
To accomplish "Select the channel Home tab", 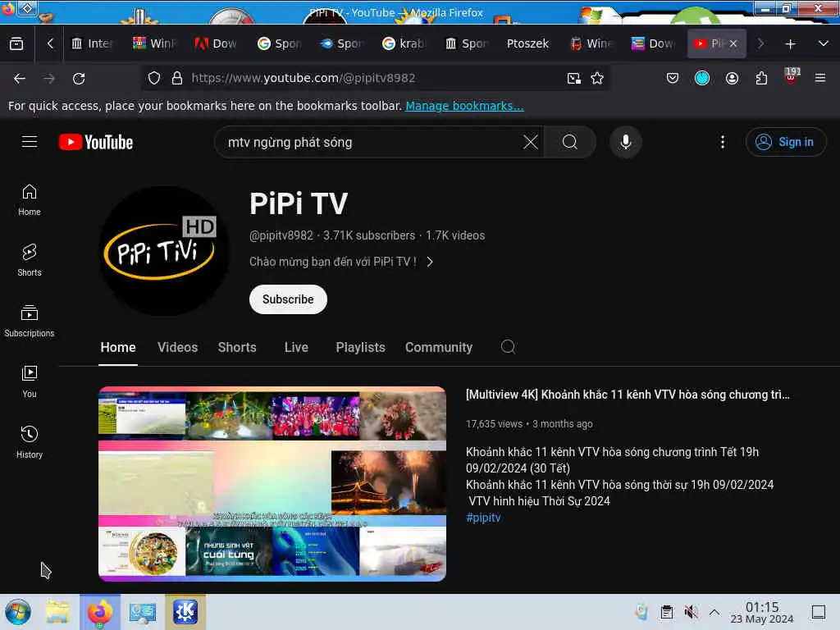I will [x=118, y=347].
